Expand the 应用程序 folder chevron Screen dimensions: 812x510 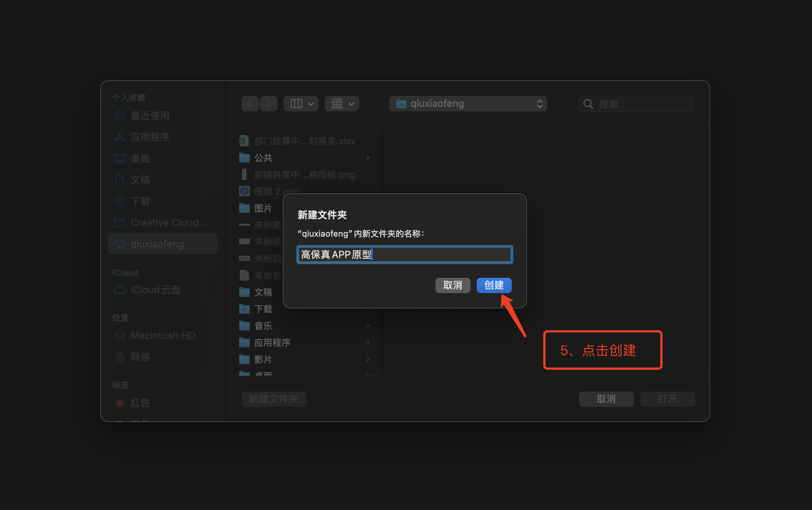tap(368, 342)
